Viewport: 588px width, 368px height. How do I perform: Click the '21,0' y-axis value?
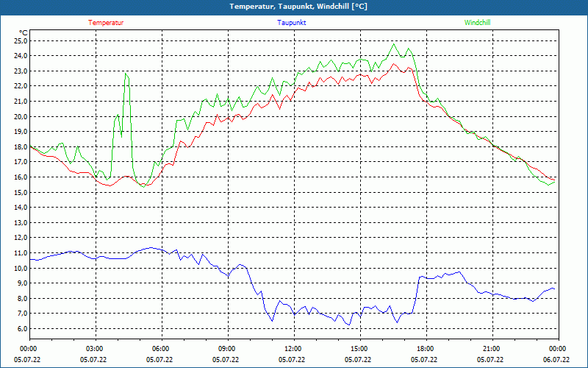tap(21, 102)
